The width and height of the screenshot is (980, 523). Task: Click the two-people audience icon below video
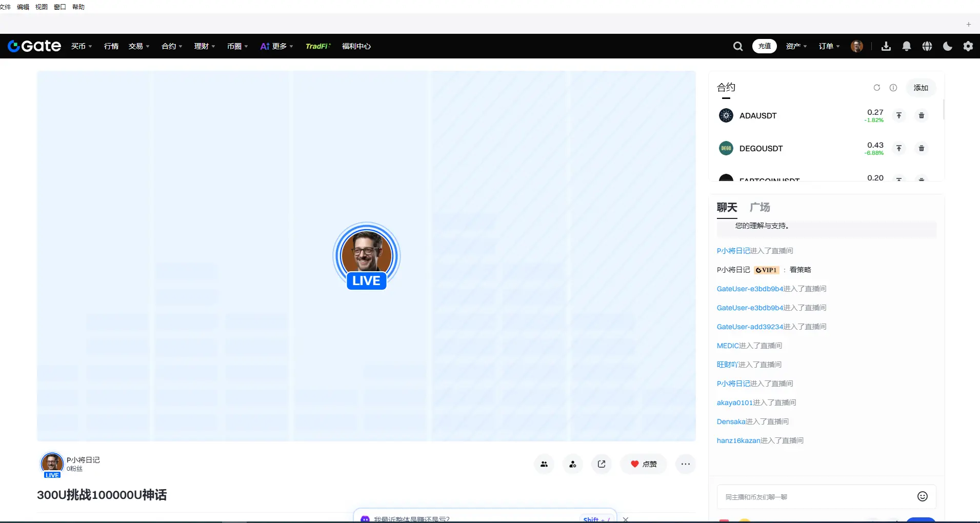544,464
